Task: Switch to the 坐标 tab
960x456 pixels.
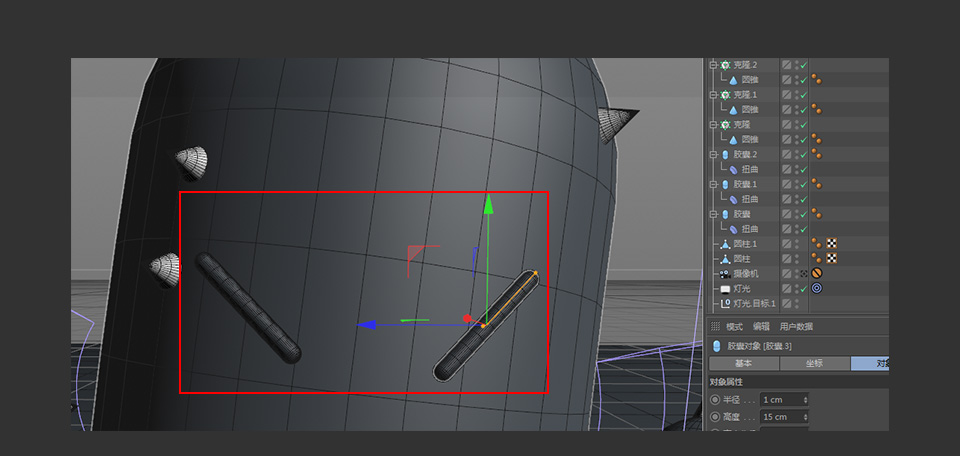Action: pos(814,364)
